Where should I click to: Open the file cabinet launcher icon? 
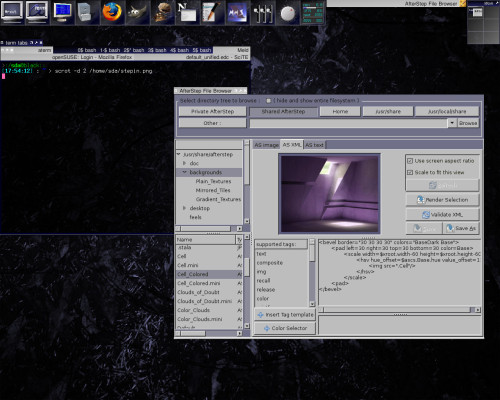[x=87, y=12]
